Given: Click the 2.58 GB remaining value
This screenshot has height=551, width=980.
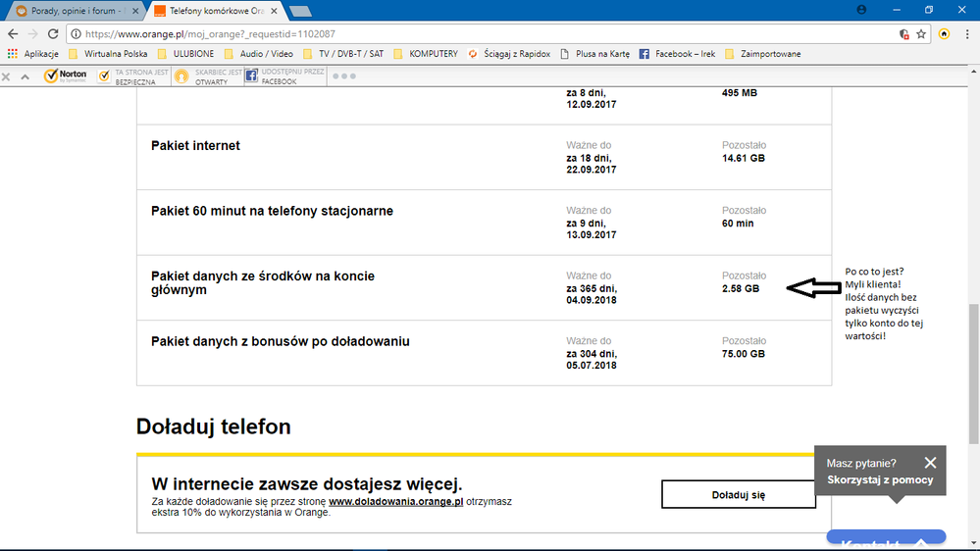Looking at the screenshot, I should 741,288.
